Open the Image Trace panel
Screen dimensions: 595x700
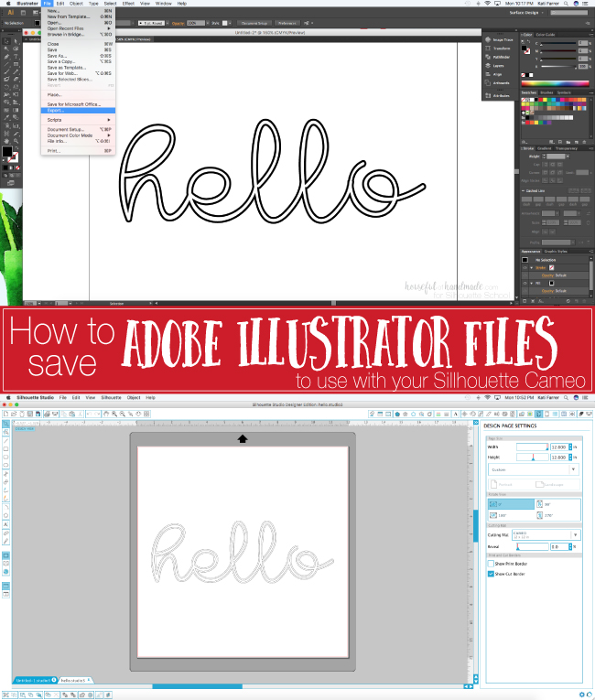point(500,39)
